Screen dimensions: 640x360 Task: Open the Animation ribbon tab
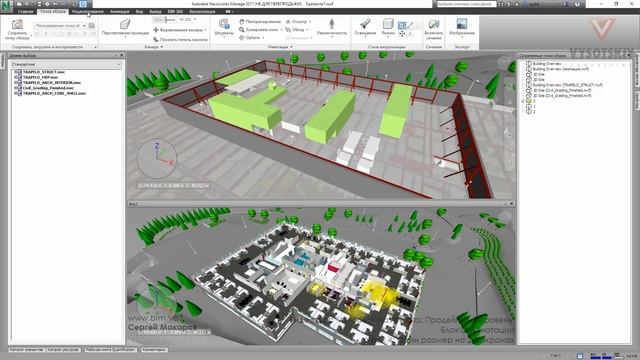pos(120,11)
